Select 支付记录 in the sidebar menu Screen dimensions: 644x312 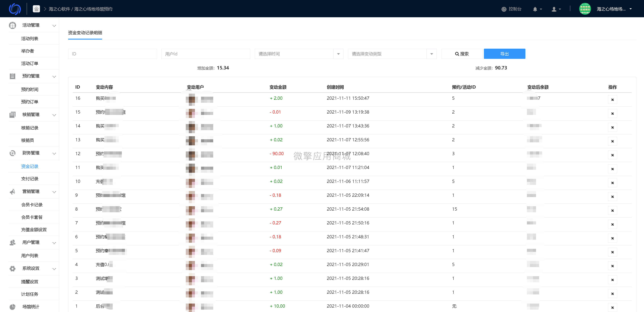(30, 178)
